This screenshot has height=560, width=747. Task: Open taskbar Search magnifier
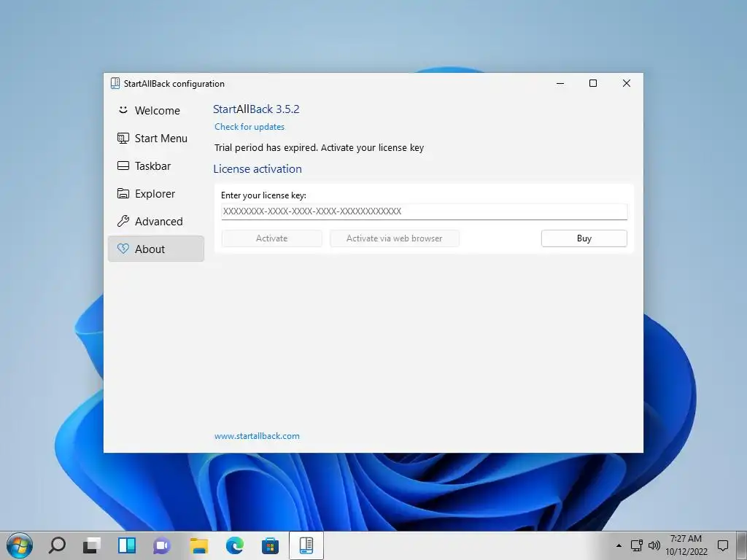pyautogui.click(x=57, y=545)
